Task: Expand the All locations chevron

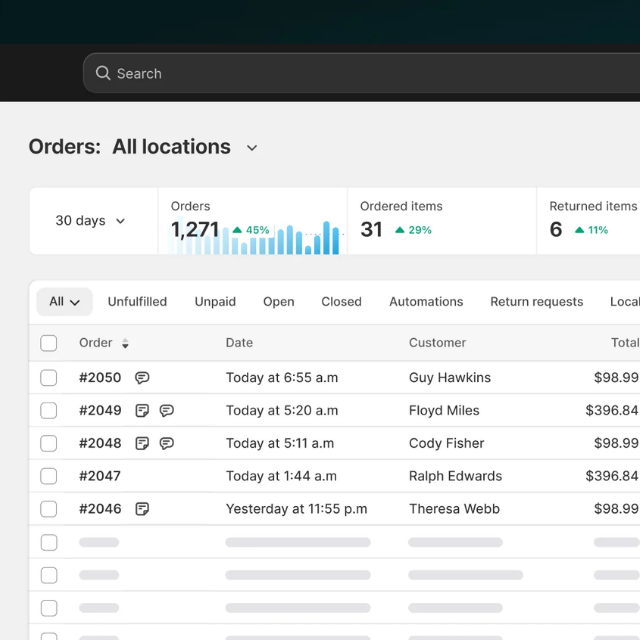Action: [x=252, y=148]
